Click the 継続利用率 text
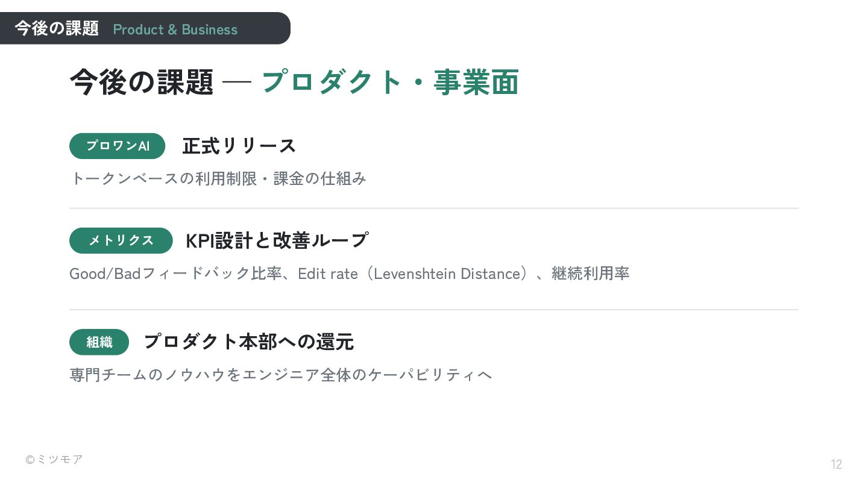 pos(591,274)
